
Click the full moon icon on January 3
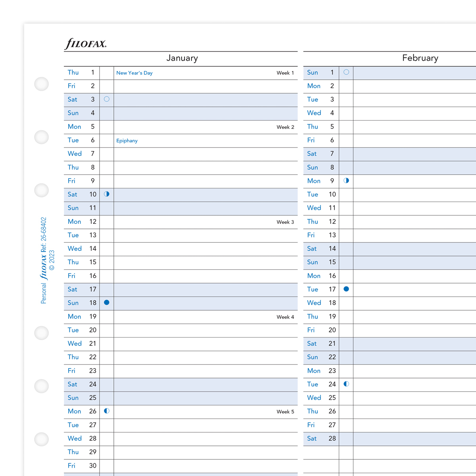(107, 99)
